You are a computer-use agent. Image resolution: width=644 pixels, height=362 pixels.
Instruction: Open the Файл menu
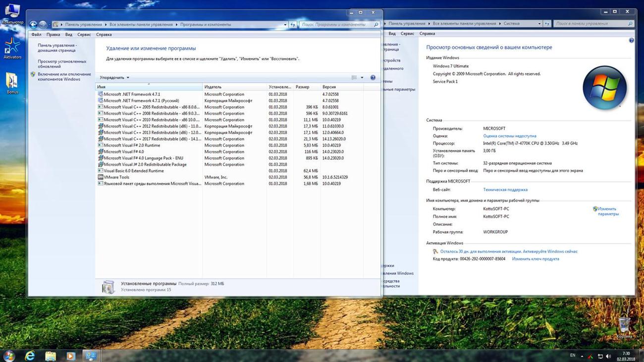(36, 35)
